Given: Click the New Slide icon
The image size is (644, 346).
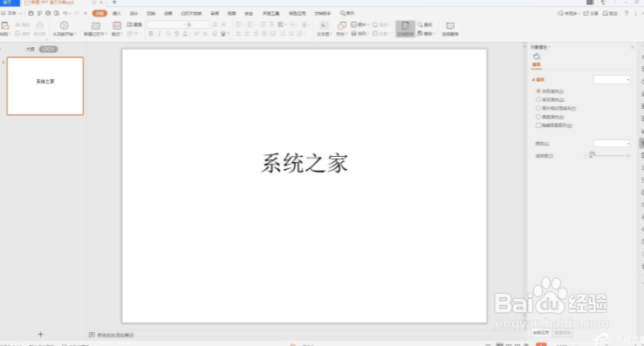Looking at the screenshot, I should tap(95, 25).
